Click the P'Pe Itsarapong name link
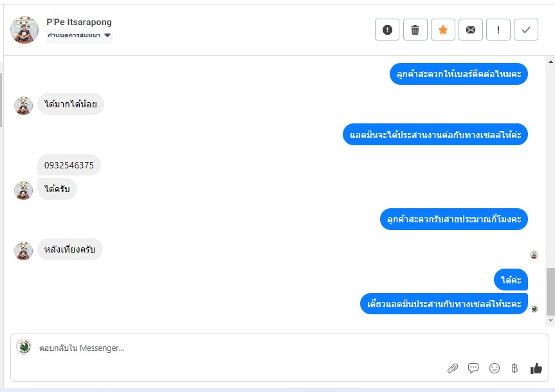The width and height of the screenshot is (555, 392). tap(79, 22)
